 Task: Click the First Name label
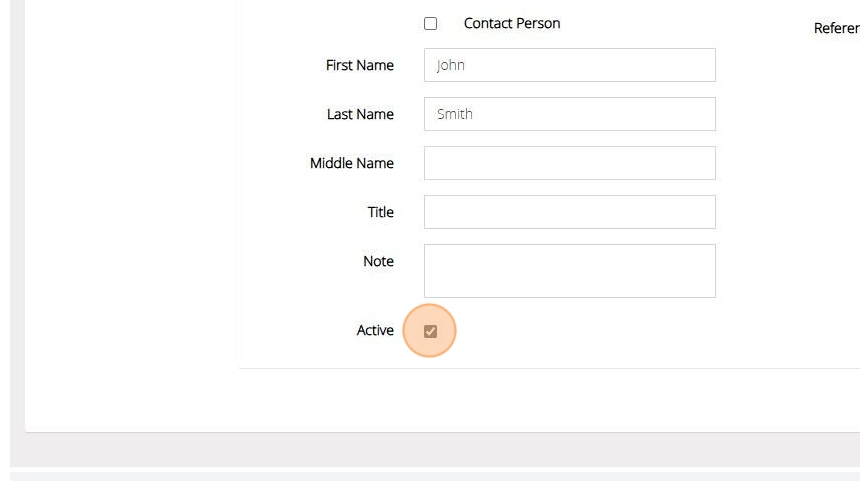[359, 65]
